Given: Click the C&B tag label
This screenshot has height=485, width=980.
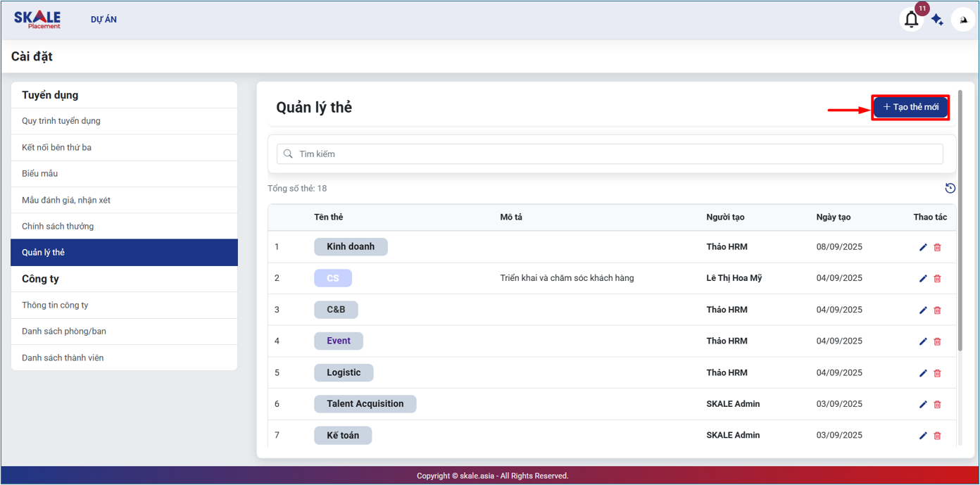Looking at the screenshot, I should pos(336,310).
